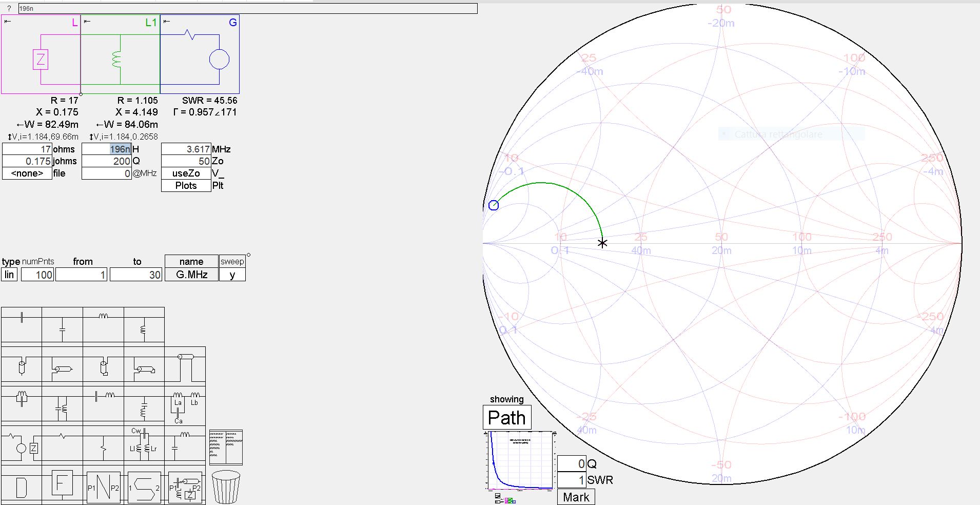Open the SWR plot thumbnail
The image size is (980, 505).
pos(520,461)
